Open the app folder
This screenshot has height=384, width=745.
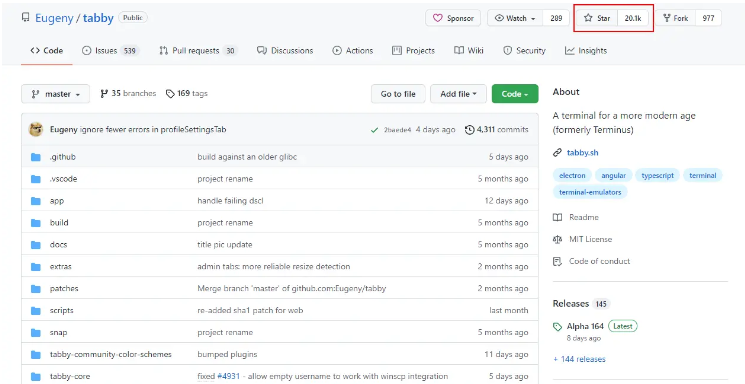point(57,201)
